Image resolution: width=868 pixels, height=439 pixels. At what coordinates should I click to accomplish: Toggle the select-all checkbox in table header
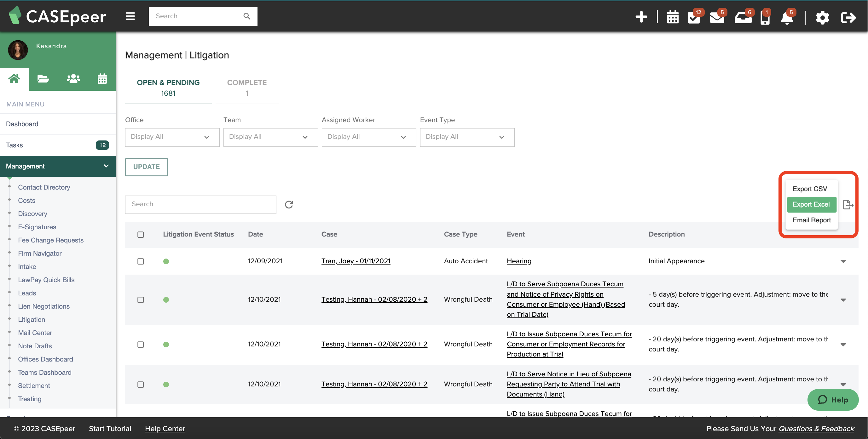click(x=141, y=234)
